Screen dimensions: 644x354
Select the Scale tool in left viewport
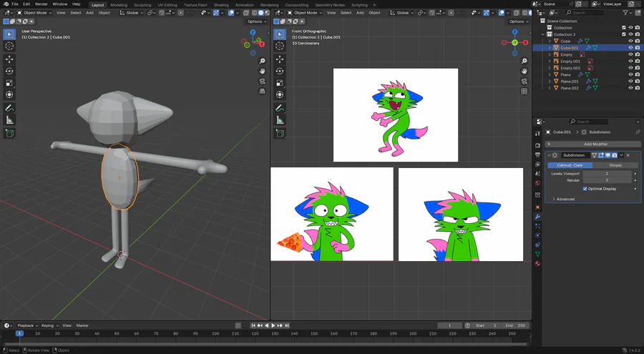[9, 83]
